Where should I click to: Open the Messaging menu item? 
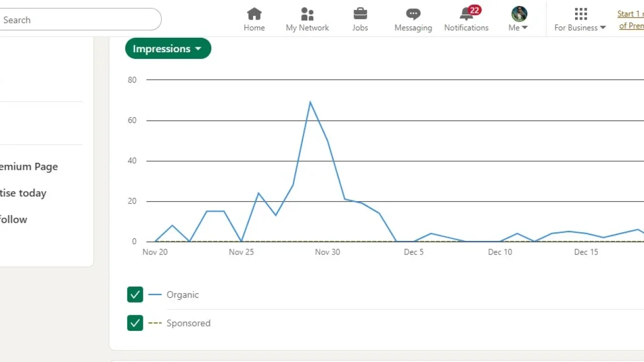tap(413, 19)
